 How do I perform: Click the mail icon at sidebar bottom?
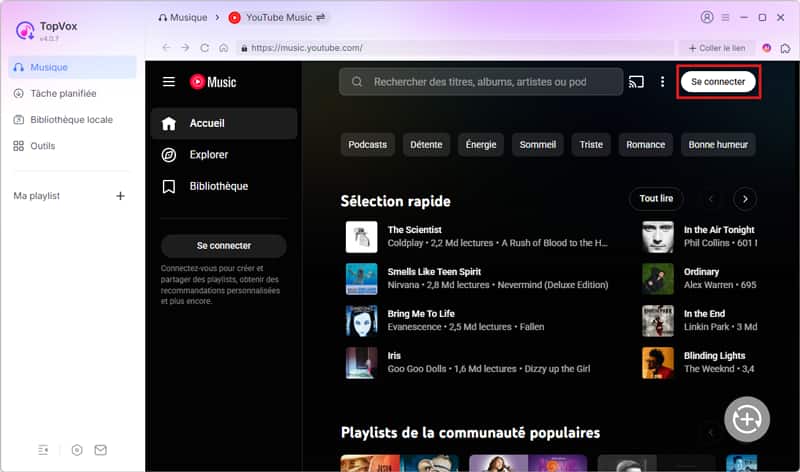click(101, 450)
